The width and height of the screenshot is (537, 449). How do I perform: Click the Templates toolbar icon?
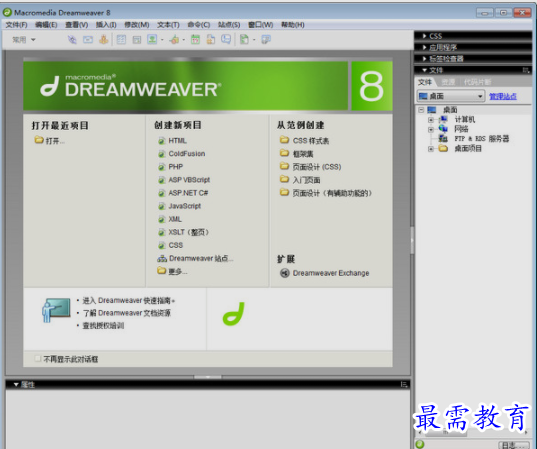244,40
